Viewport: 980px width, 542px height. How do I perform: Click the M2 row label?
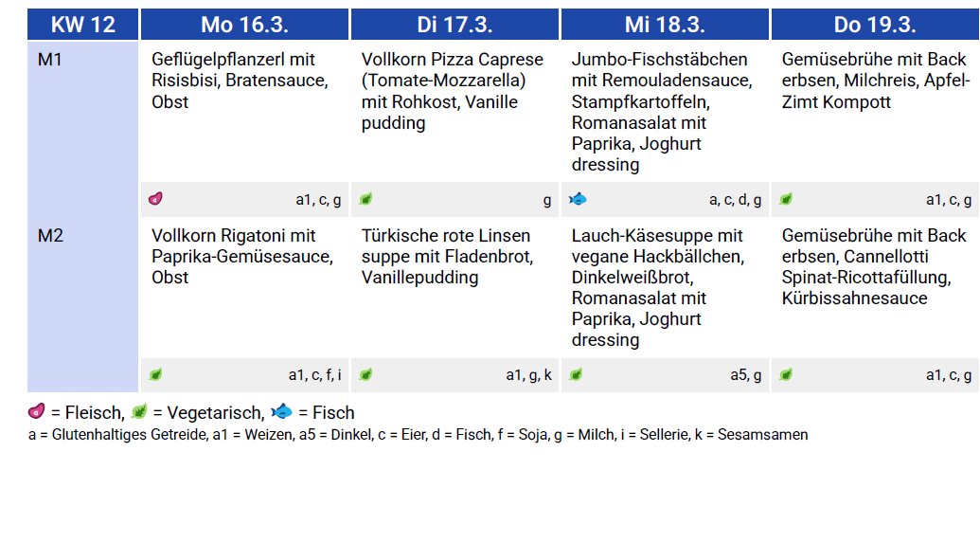click(x=50, y=236)
